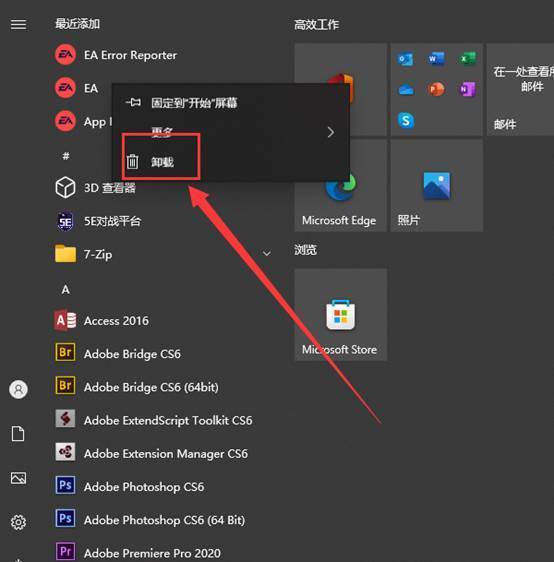
Task: Click the Adobe Bridge CS6 (64bit) icon
Action: pos(65,385)
